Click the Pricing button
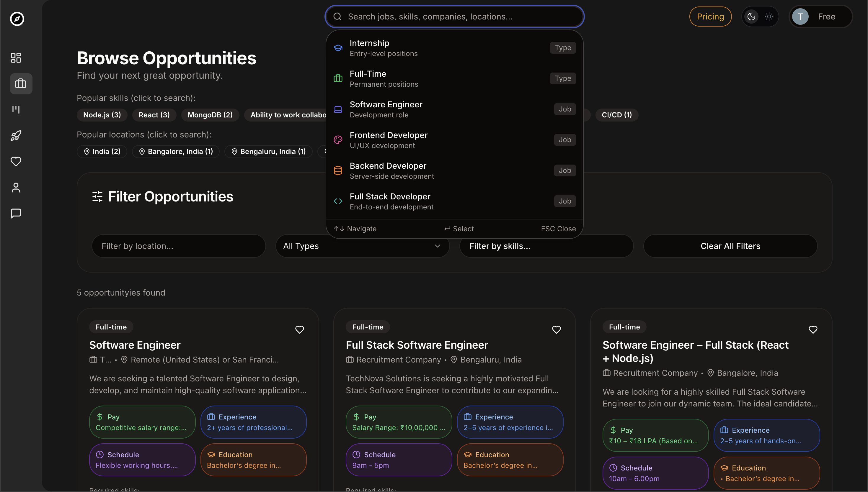The width and height of the screenshot is (868, 492). (x=710, y=17)
